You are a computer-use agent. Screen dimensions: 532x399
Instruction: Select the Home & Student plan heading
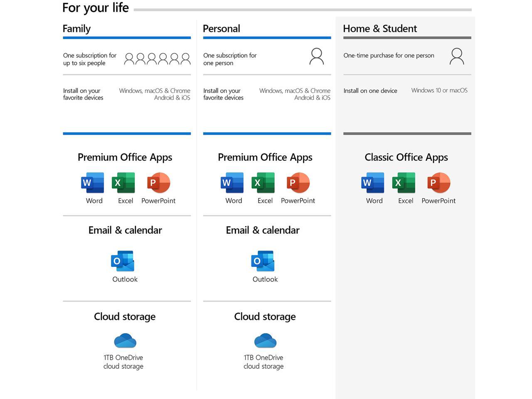coord(379,28)
